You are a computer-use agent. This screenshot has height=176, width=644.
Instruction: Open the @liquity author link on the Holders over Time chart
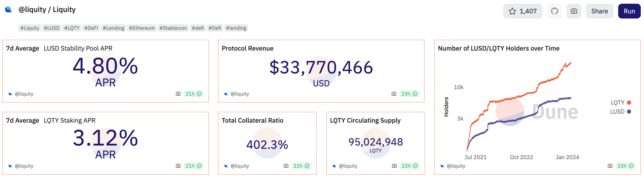456,166
